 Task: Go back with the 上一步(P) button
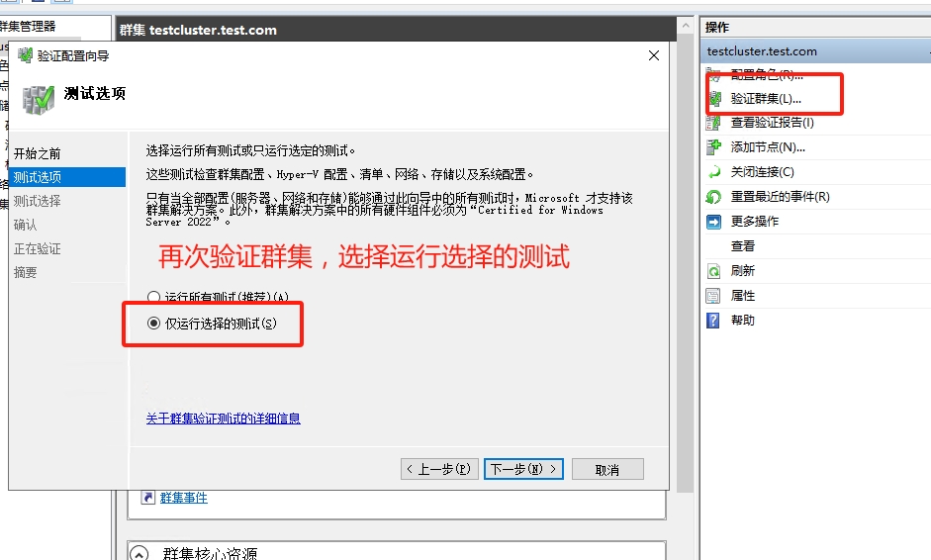click(439, 469)
